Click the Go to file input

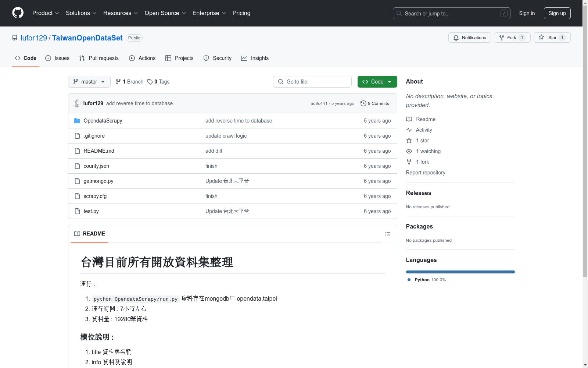[312, 82]
